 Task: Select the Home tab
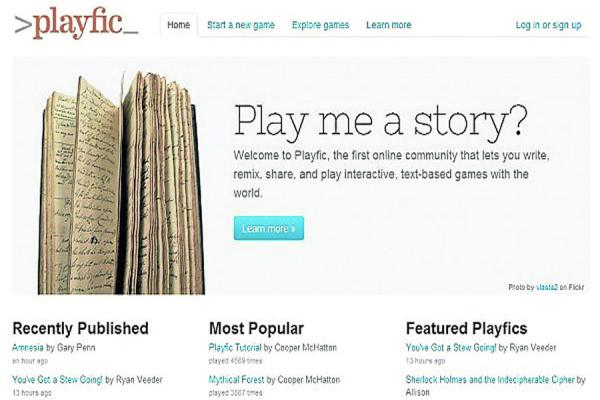tap(178, 25)
